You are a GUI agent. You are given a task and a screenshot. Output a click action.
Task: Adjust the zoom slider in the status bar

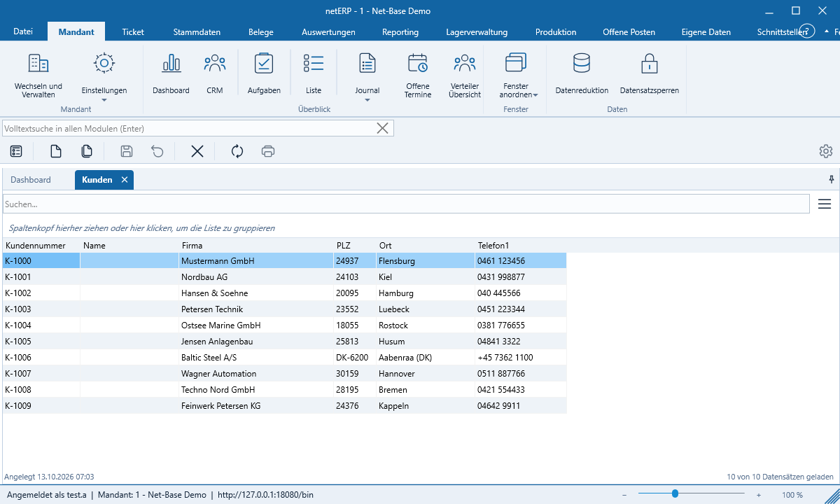(x=675, y=494)
